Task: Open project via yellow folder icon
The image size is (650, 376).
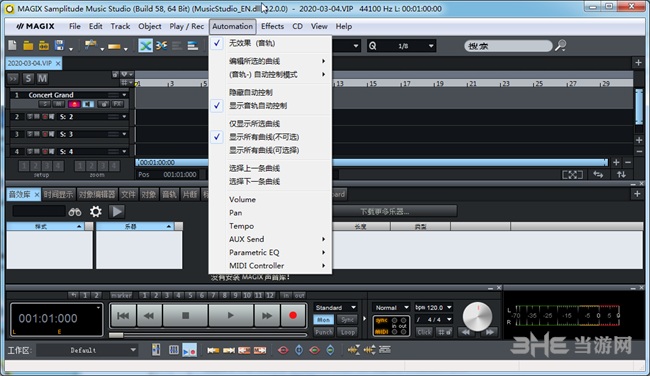Action: (28, 46)
